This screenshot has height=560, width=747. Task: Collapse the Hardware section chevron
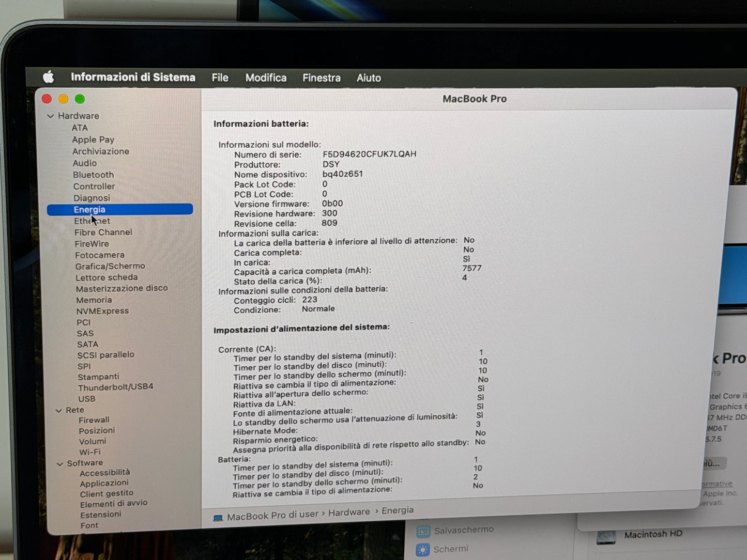click(51, 116)
